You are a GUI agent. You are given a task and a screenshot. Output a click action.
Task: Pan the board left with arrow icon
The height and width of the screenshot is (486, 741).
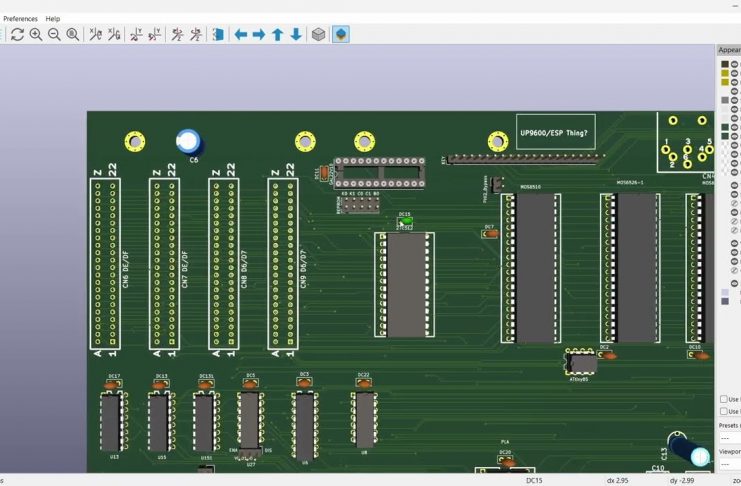pos(240,34)
